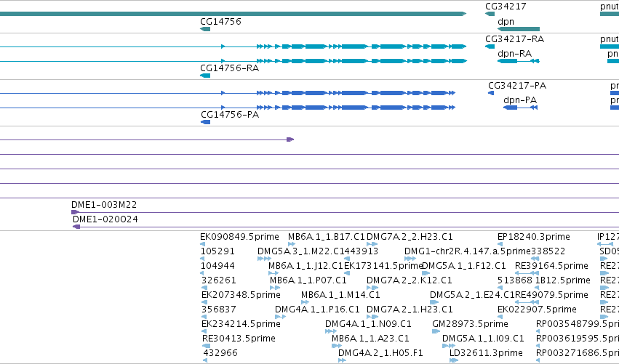Open EST DMG4A.2_1.H05.F1
Viewport: 619px width, 364px height.
(380, 353)
